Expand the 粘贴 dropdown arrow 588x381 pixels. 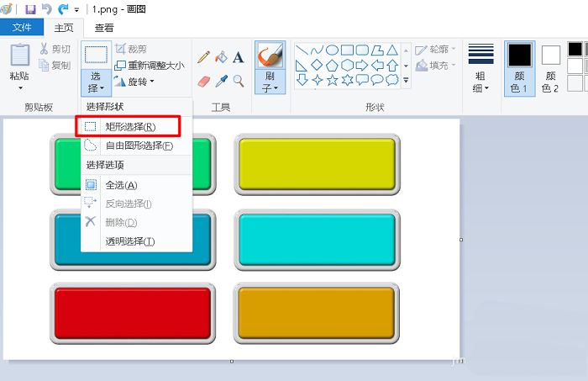click(20, 87)
